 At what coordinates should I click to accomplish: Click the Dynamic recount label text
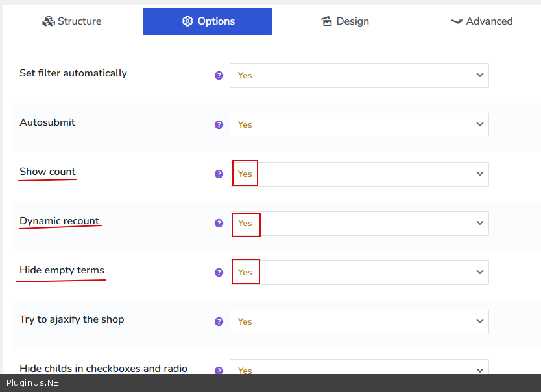[59, 221]
